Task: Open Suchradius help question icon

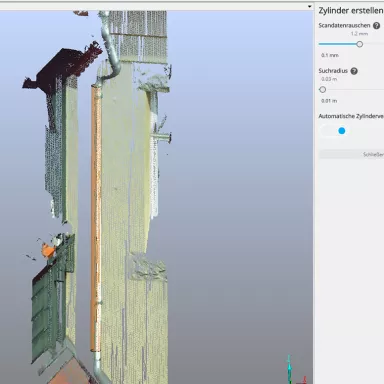Action: tap(354, 71)
